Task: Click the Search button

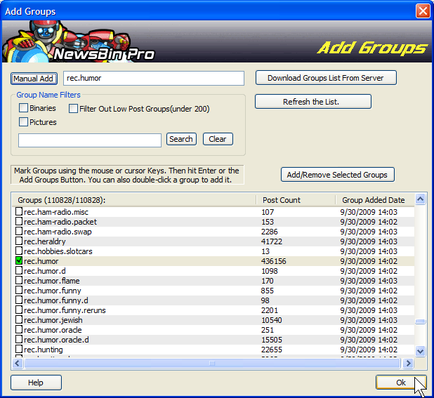Action: [x=181, y=139]
